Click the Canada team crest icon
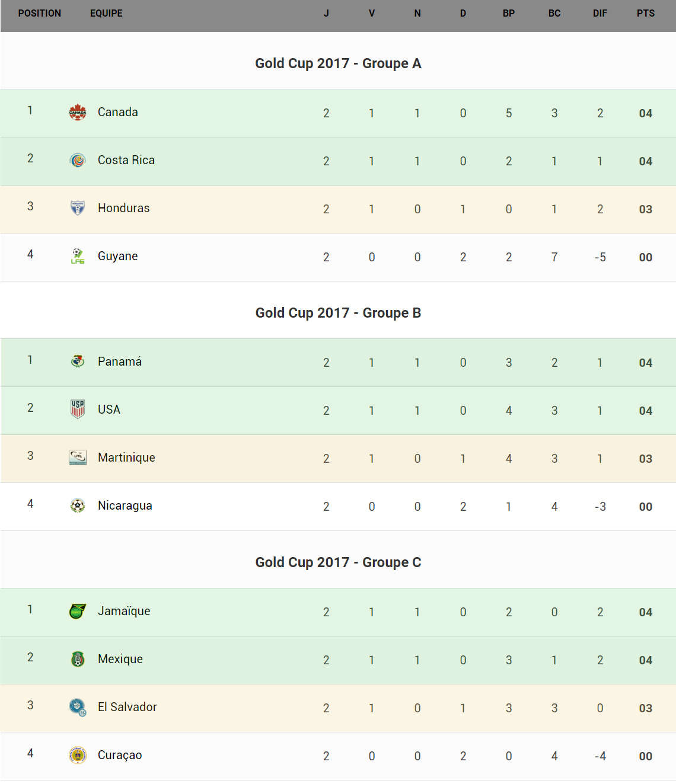Viewport: 676px width, 784px height. [78, 112]
